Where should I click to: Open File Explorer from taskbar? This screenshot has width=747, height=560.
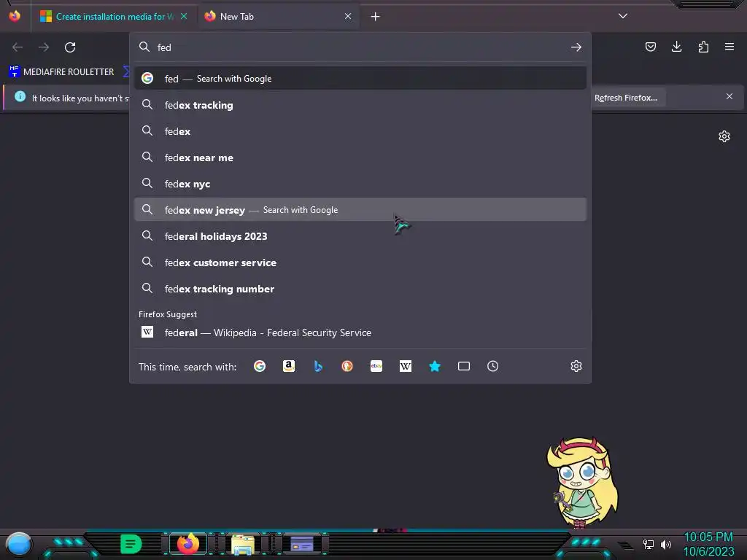pyautogui.click(x=242, y=544)
